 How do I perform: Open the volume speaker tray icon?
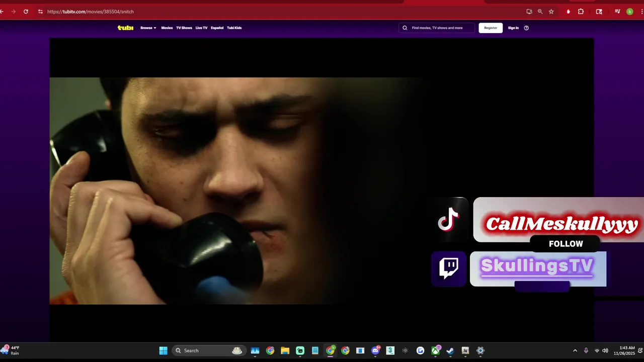tap(605, 350)
